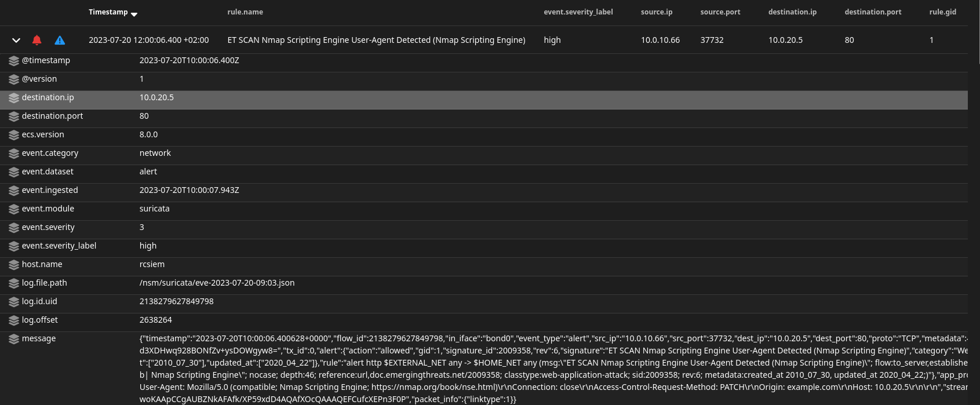Click the ET SCAN Nmap rule name
This screenshot has width=980, height=405.
click(376, 40)
